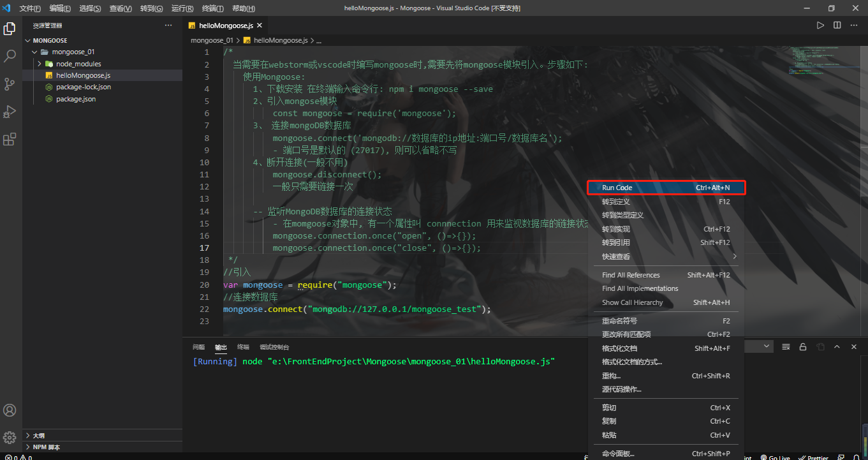Open the Manage gear settings icon
This screenshot has height=460, width=868.
point(10,438)
